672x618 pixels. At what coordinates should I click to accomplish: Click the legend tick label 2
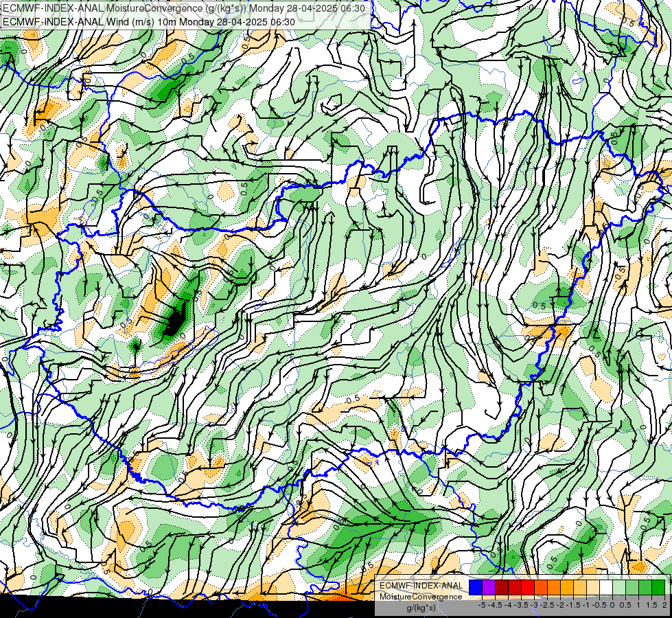[664, 605]
